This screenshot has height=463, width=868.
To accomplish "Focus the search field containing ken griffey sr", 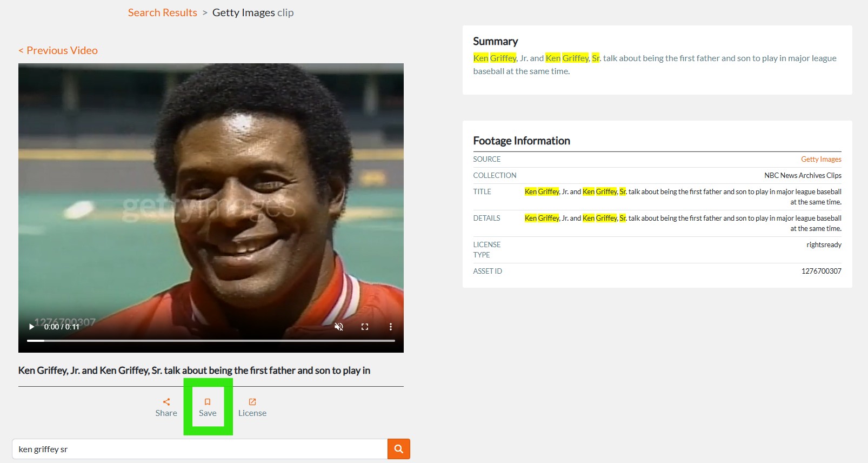I will coord(200,449).
